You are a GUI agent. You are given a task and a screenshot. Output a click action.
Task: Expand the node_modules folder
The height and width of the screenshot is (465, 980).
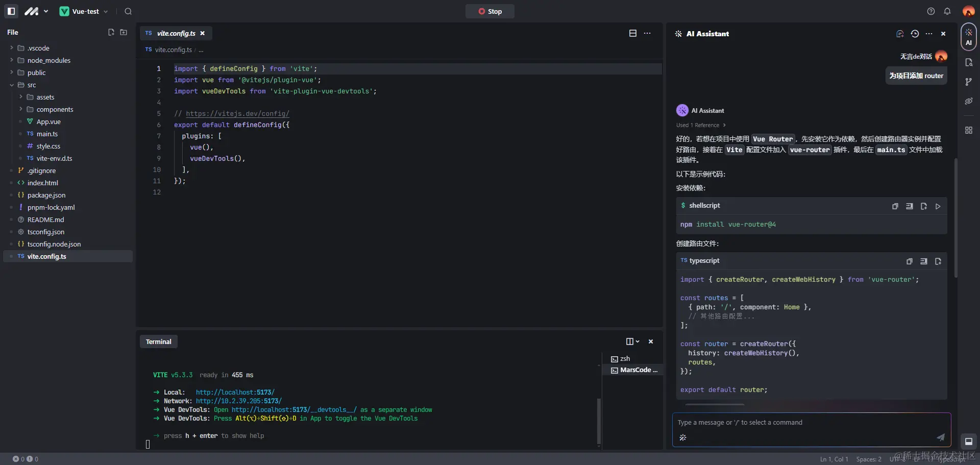click(x=12, y=60)
